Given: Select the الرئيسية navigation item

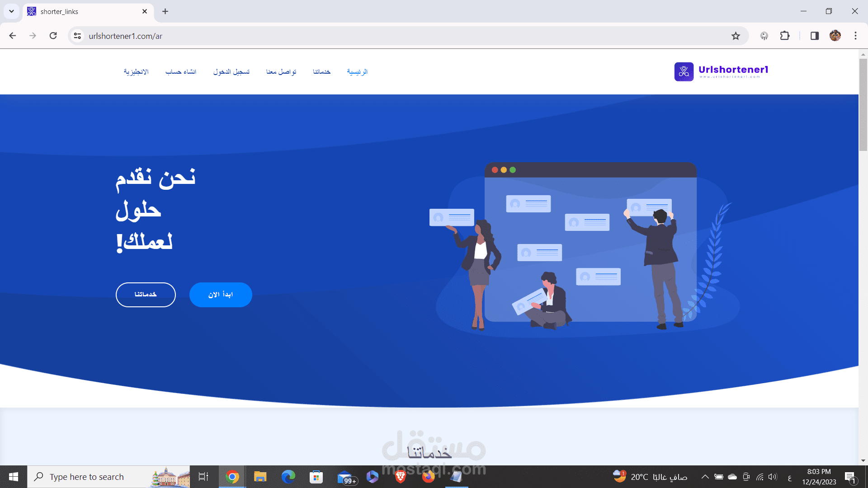Looking at the screenshot, I should 357,71.
